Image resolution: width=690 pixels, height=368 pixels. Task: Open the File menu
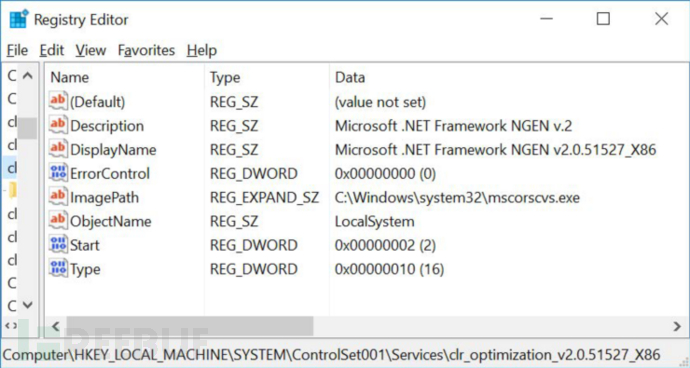coord(17,50)
